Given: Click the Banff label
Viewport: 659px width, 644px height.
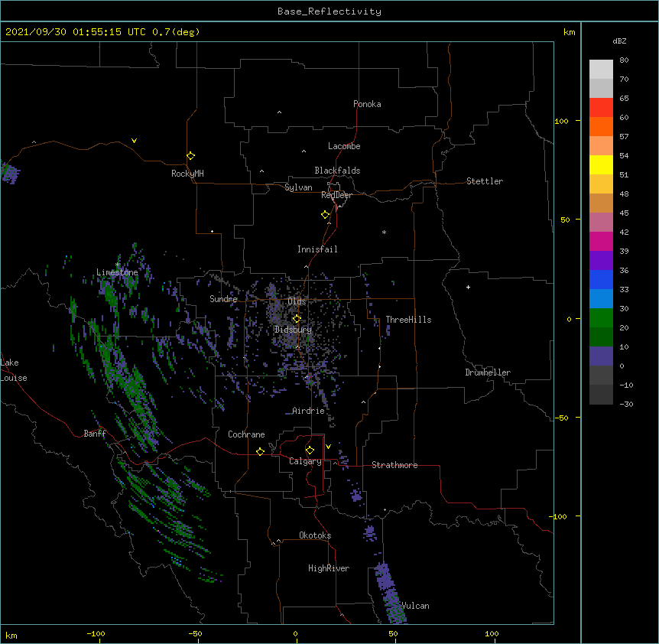Looking at the screenshot, I should tap(95, 434).
